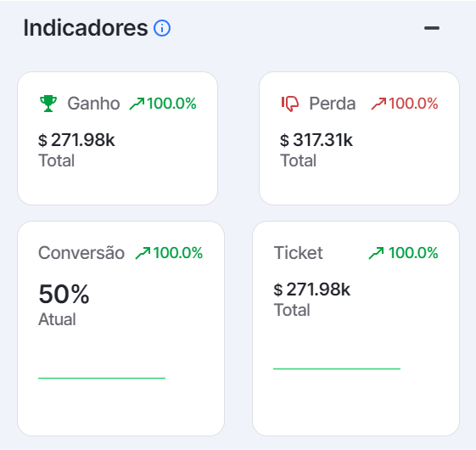Screen dimensions: 476x450
Task: Select the Ganho card title
Action: click(93, 104)
